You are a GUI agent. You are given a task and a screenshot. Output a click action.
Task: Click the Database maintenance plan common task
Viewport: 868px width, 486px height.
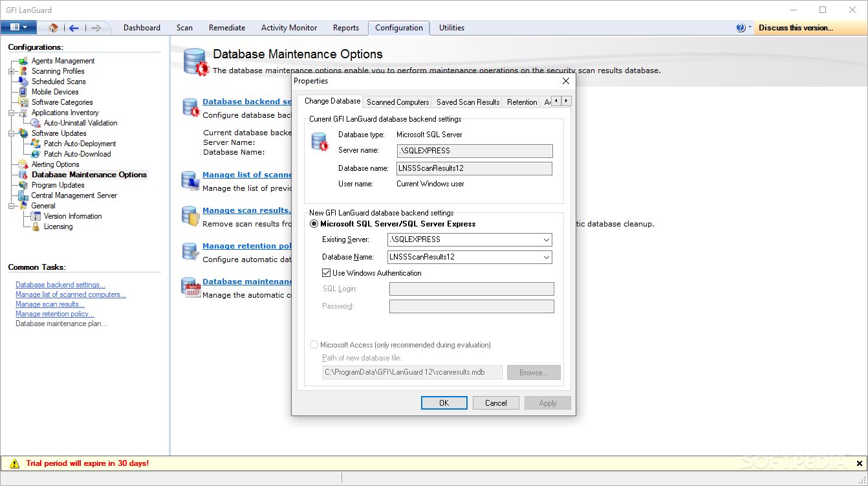click(61, 324)
